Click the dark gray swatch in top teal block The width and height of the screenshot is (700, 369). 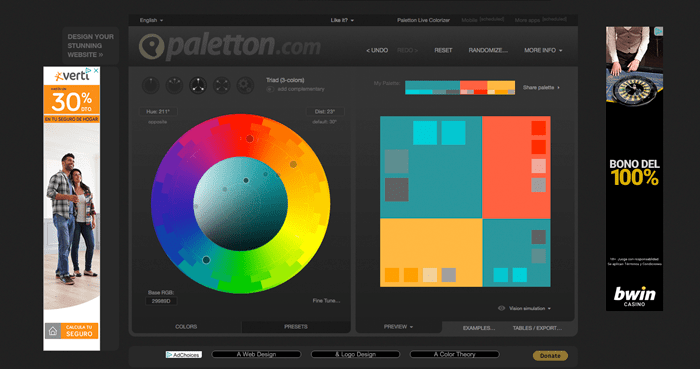point(396,190)
